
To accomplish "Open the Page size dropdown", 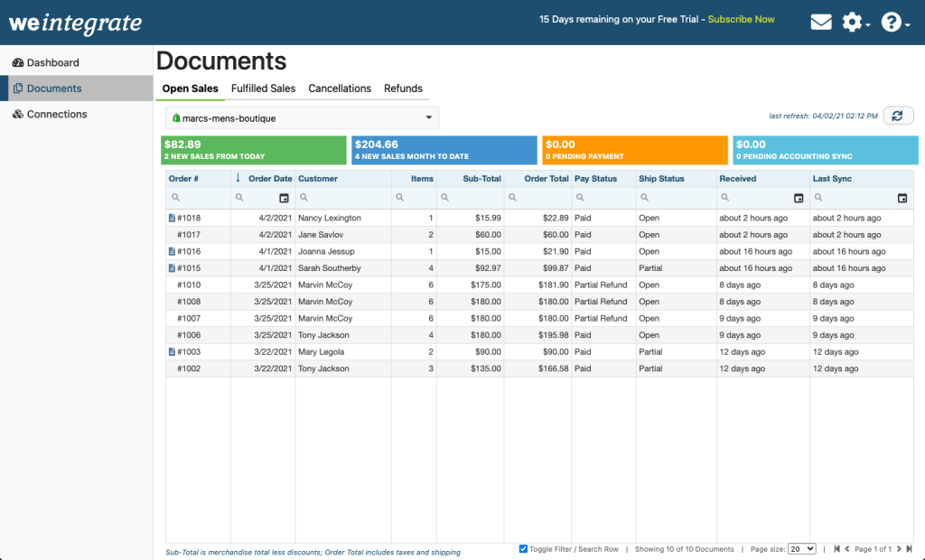I will coord(801,549).
